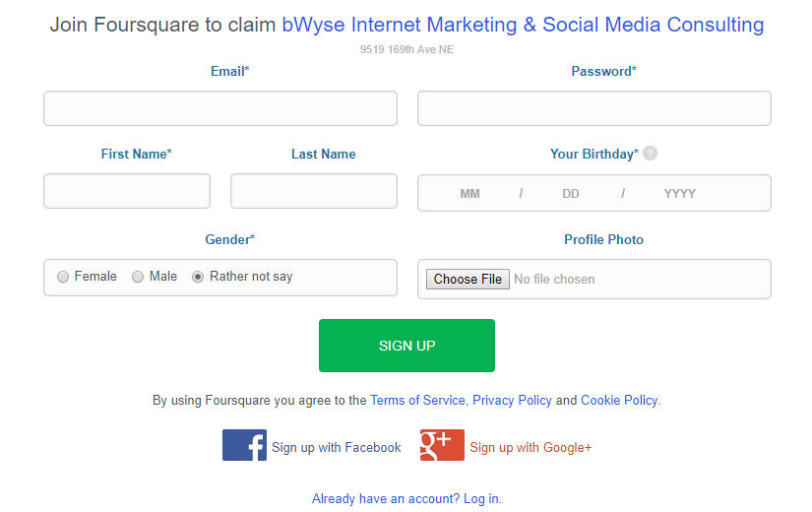Click the Email* field label
The image size is (812, 512).
[x=230, y=72]
